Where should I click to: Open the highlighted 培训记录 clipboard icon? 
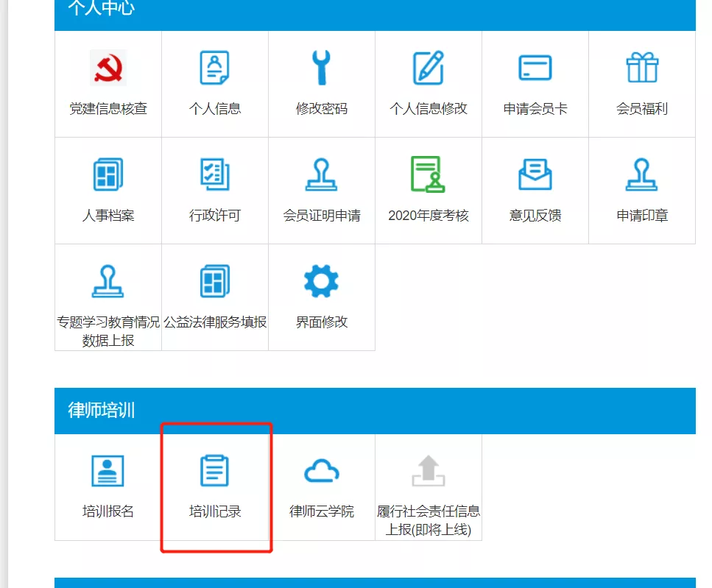[215, 471]
